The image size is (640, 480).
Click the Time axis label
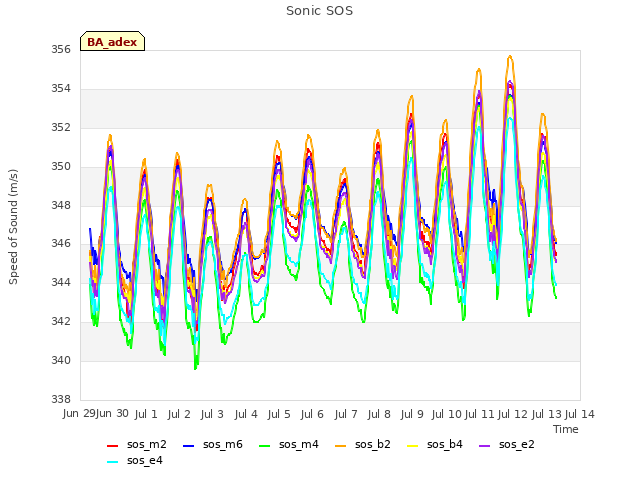tap(566, 429)
